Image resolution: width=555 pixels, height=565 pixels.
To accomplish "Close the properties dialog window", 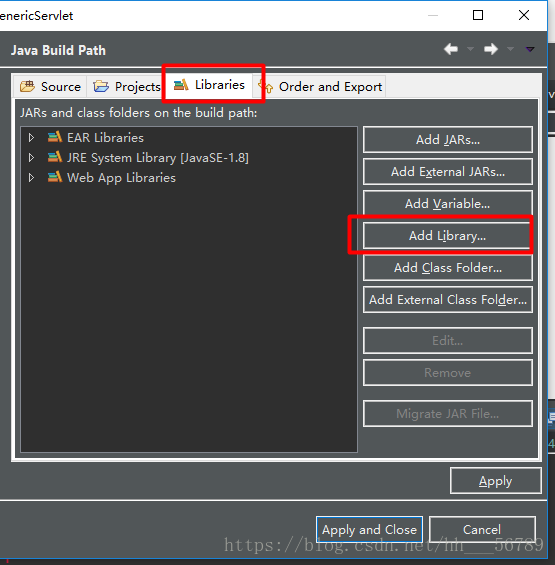I will pos(524,15).
